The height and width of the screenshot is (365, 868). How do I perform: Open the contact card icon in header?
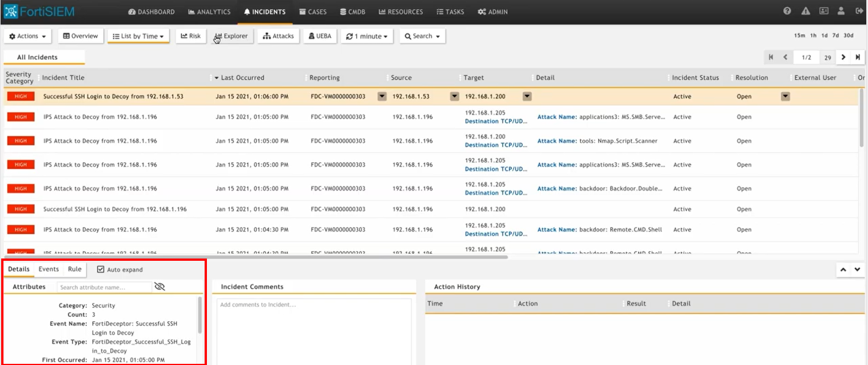[x=824, y=12]
